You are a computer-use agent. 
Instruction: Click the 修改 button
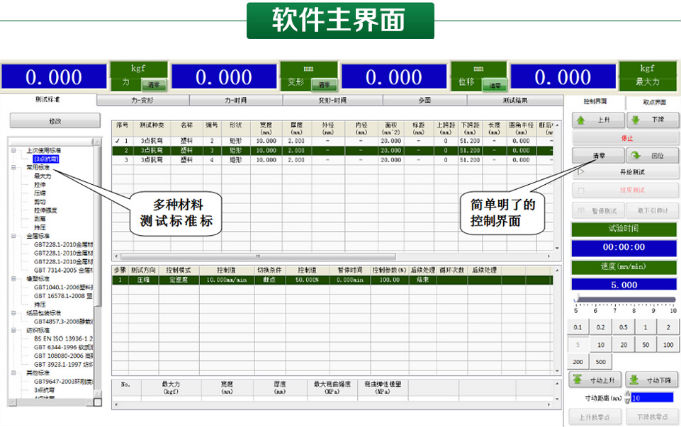click(x=53, y=120)
